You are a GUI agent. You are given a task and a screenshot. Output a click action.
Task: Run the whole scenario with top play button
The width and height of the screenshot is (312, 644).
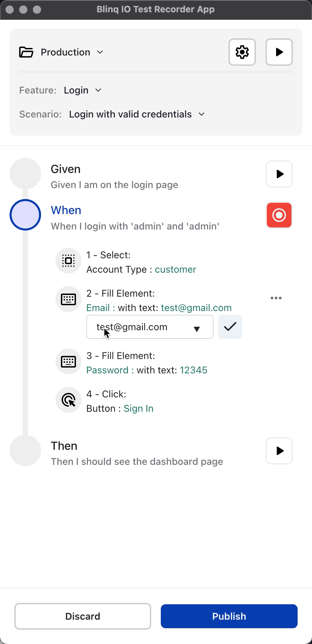pos(279,52)
